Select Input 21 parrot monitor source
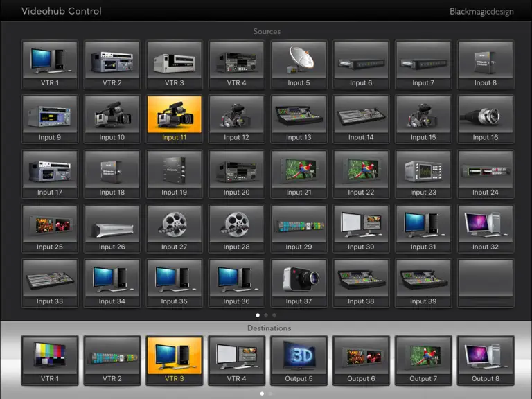 299,174
